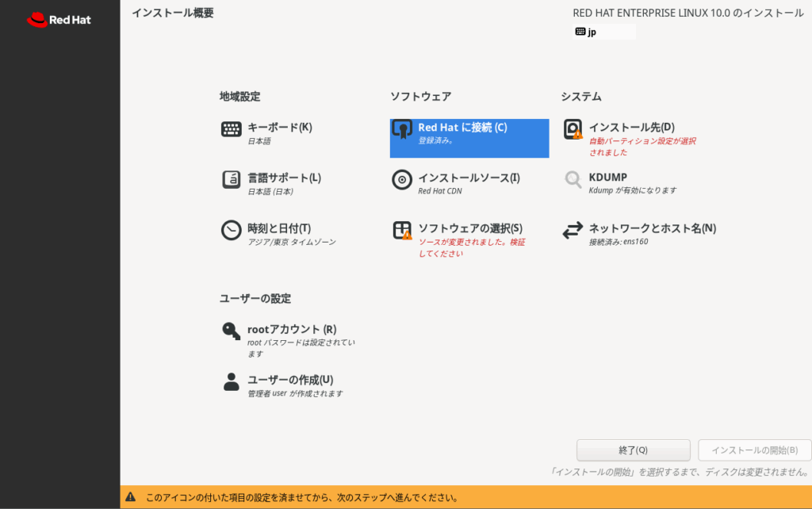Click the disc icon for インストールソース
Screen dimensions: 812x509
coord(402,180)
